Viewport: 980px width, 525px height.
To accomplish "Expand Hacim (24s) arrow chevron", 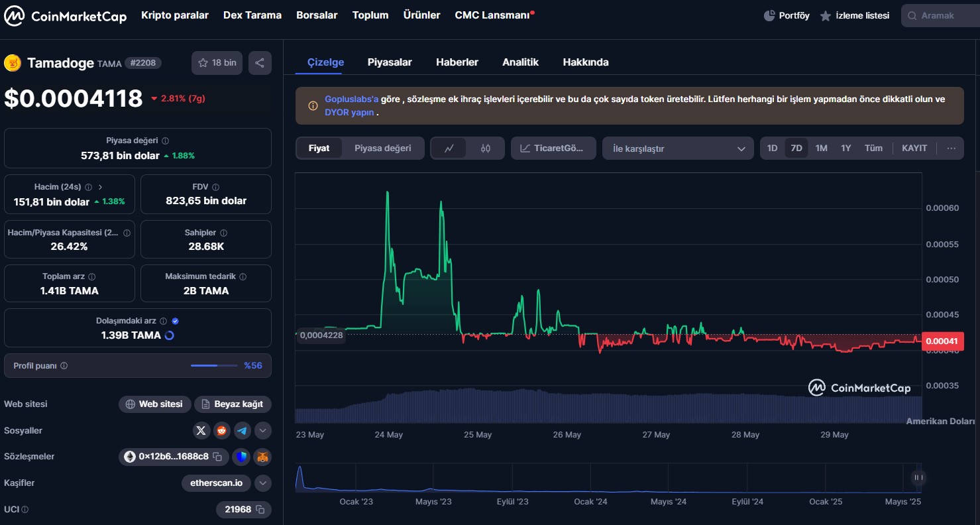I will (x=100, y=187).
